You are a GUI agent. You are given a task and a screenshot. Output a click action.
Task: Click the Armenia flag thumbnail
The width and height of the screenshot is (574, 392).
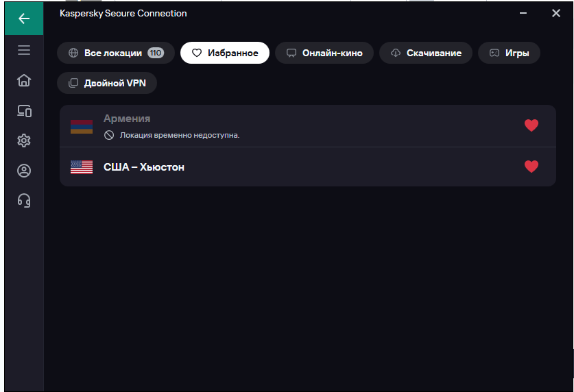(82, 127)
